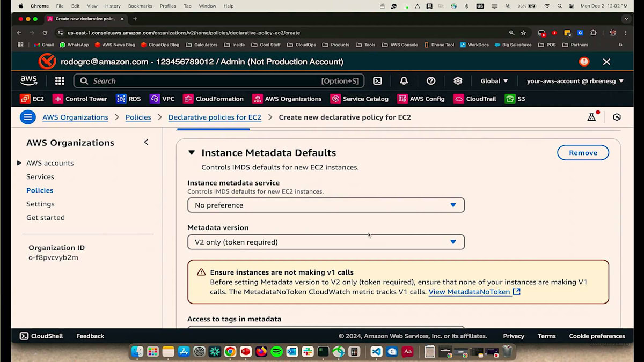Open Visual Studio Code from the Dock

pyautogui.click(x=376, y=352)
